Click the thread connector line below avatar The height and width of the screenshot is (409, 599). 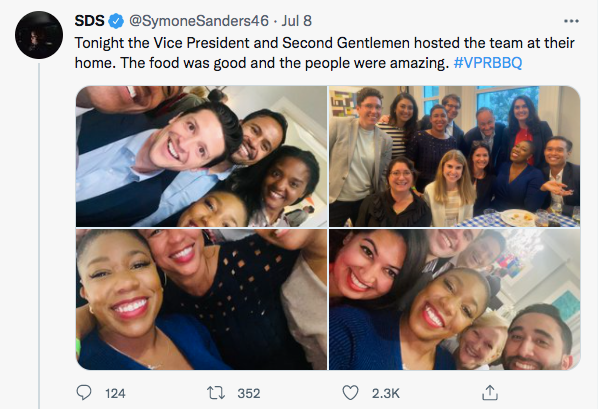click(39, 236)
